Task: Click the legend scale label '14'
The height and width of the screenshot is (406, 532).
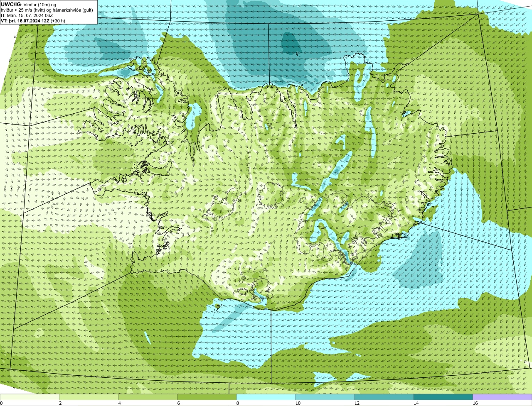Action: (x=416, y=403)
